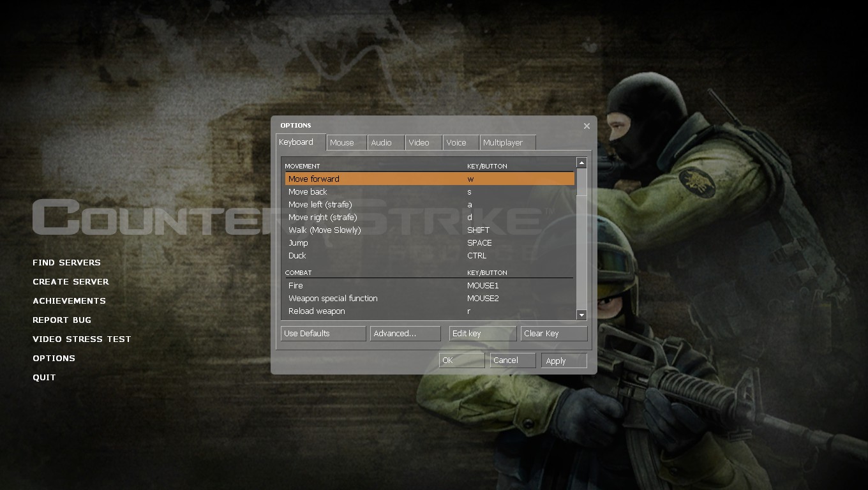Click the SHIFT key value
This screenshot has width=868, height=490.
[x=479, y=230]
